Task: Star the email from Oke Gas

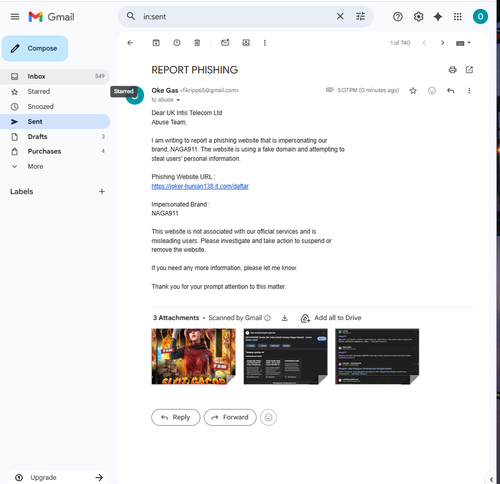Action: pyautogui.click(x=413, y=90)
